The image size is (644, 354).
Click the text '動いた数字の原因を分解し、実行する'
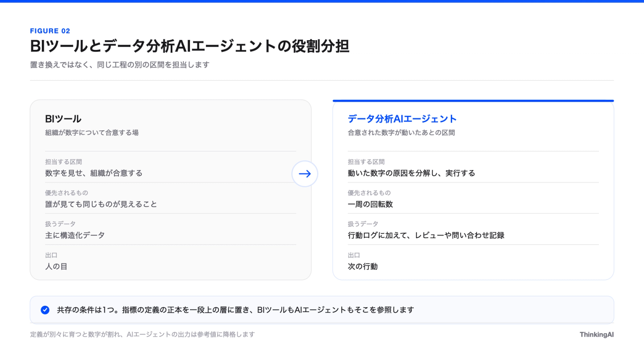[411, 173]
